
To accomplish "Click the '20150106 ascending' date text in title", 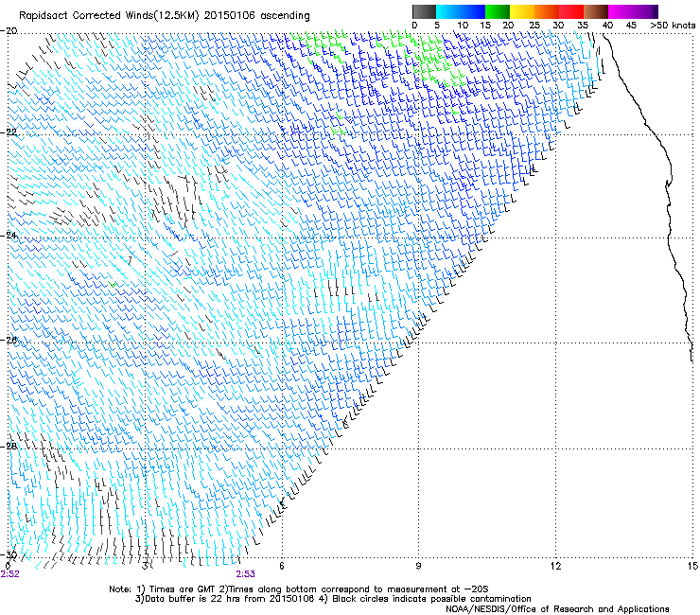I will click(x=257, y=15).
